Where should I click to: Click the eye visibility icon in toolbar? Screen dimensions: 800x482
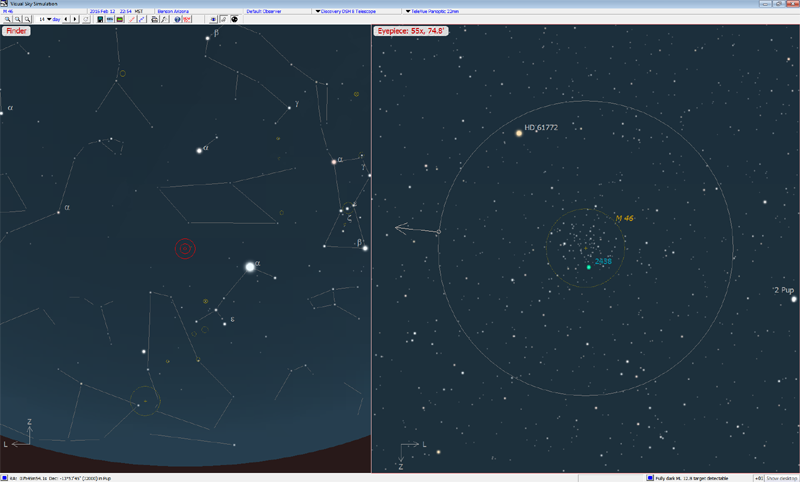pyautogui.click(x=213, y=19)
